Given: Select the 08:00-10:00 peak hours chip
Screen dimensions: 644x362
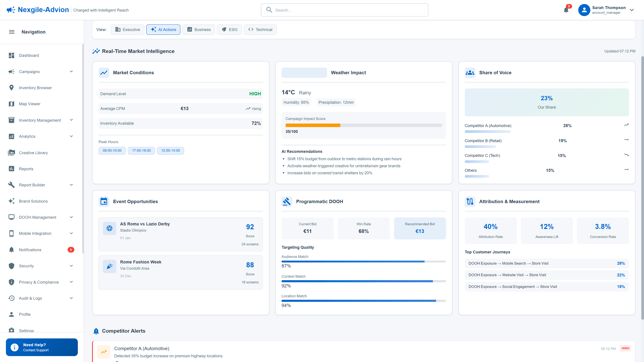Looking at the screenshot, I should [x=112, y=150].
